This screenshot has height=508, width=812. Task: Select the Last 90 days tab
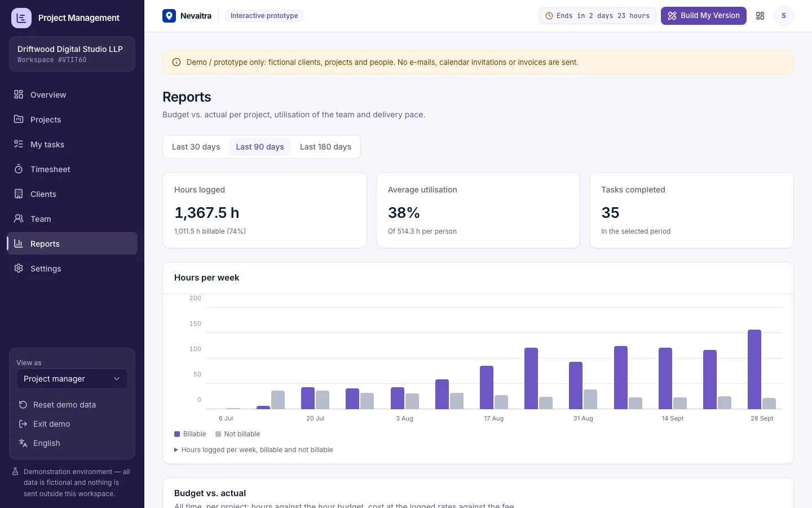pos(260,147)
